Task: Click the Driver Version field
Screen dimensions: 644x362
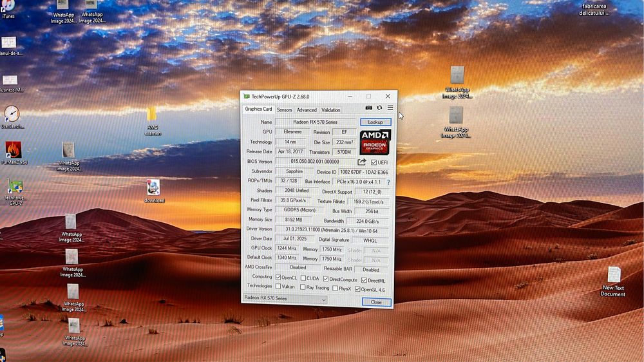Action: tap(332, 231)
